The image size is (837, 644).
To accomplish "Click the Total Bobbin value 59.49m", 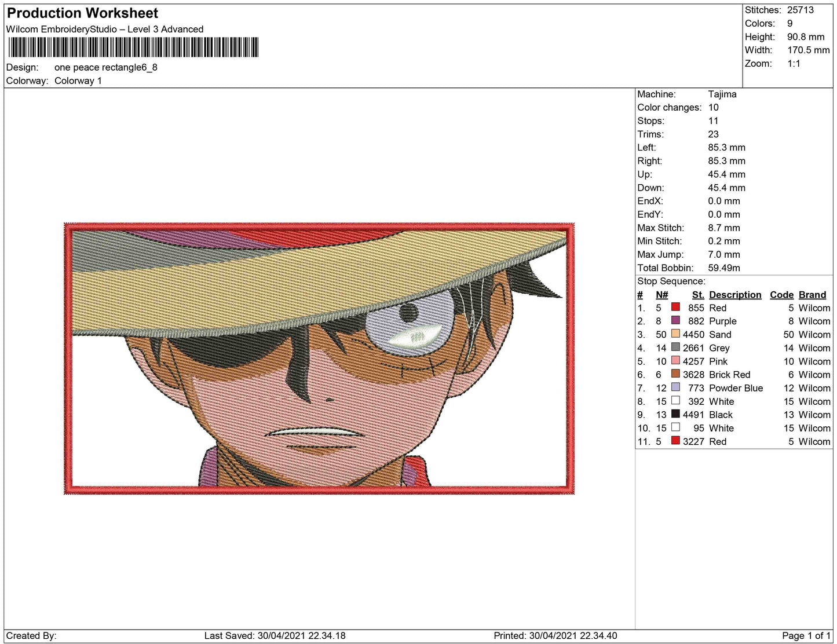I will pyautogui.click(x=724, y=268).
